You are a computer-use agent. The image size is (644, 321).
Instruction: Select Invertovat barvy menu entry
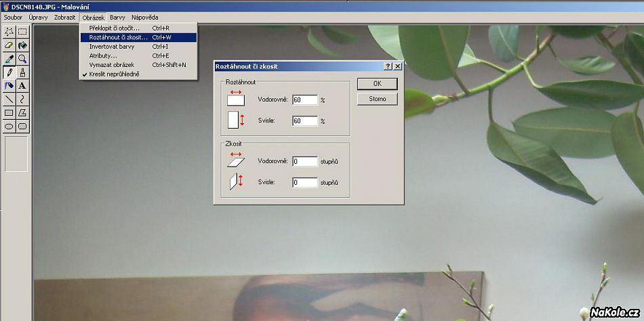tap(112, 47)
